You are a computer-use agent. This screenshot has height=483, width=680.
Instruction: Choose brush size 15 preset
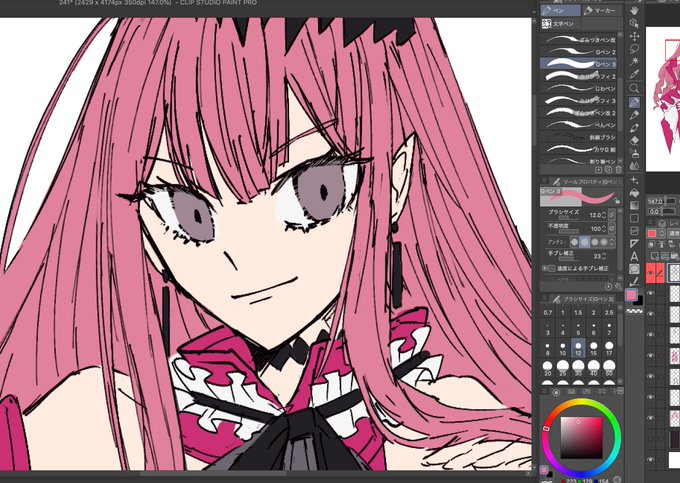[594, 348]
